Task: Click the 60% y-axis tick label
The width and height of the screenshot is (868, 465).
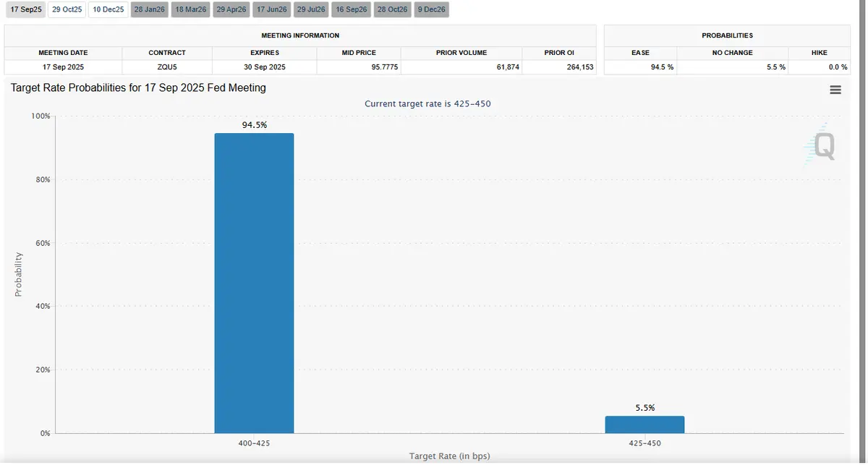Action: coord(43,243)
